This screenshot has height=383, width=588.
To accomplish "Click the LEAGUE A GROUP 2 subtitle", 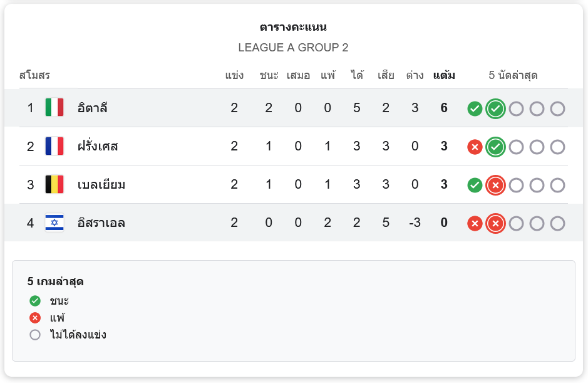I will coord(293,48).
